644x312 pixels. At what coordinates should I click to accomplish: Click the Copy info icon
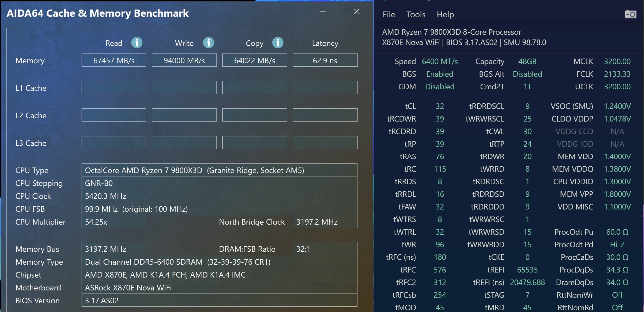(x=278, y=43)
